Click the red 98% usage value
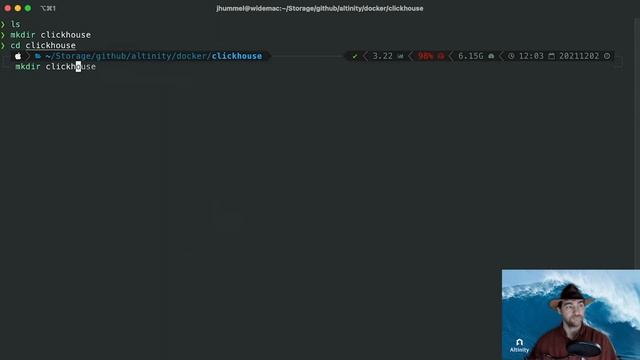Image resolution: width=640 pixels, height=360 pixels. [x=425, y=56]
